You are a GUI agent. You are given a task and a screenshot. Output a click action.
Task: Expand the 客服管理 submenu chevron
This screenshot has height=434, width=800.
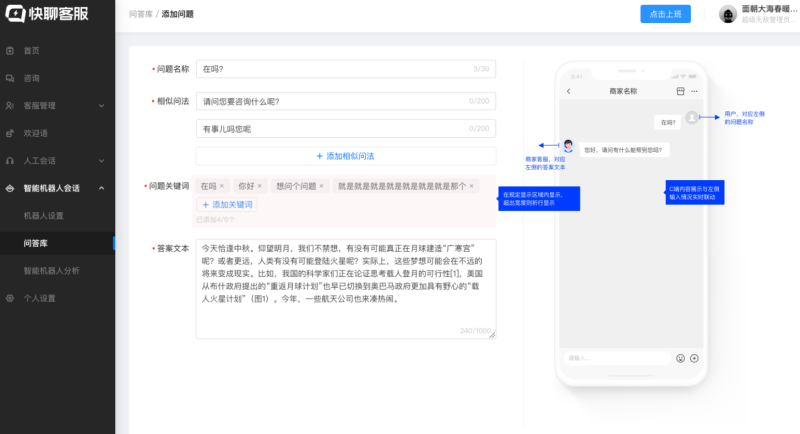click(102, 106)
